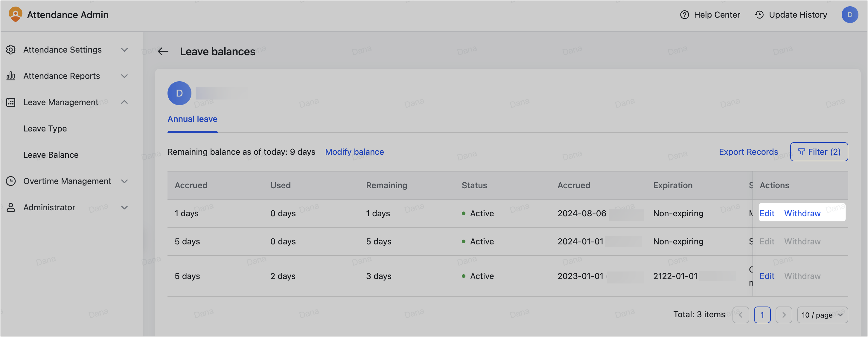Screen dimensions: 868x337
Task: Click the Attendance Admin logo icon
Action: pyautogui.click(x=16, y=14)
